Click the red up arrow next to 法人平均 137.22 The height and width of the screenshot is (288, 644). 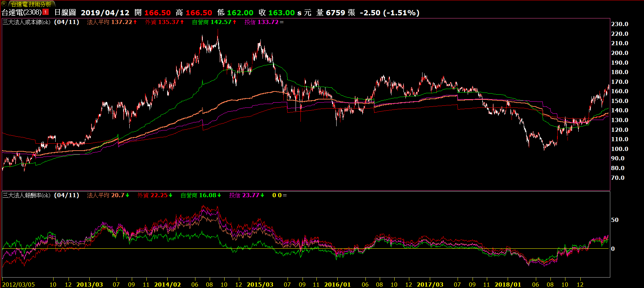(x=135, y=22)
